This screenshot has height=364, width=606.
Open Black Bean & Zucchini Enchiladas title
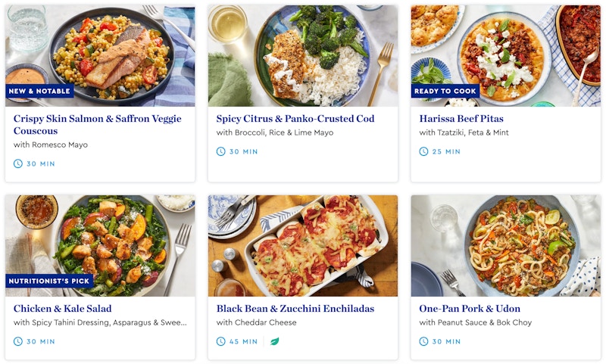(295, 309)
